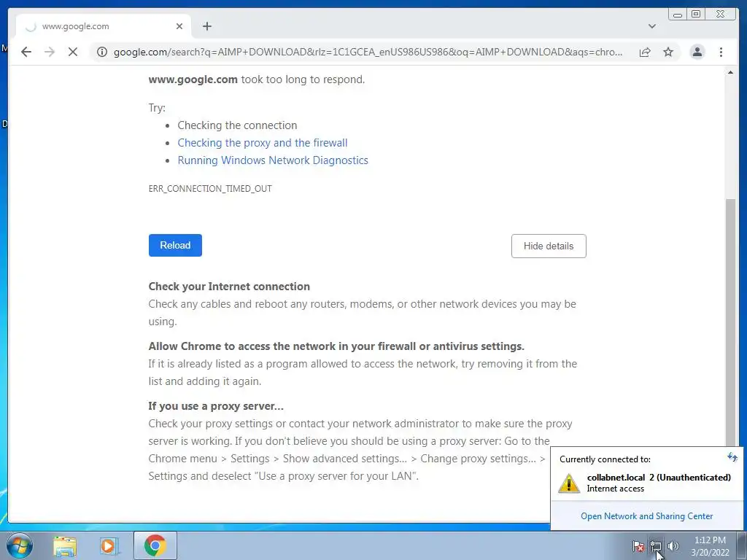Screen dimensions: 747x560
Task: Click the vertical scrollbar thumb
Action: (730, 323)
